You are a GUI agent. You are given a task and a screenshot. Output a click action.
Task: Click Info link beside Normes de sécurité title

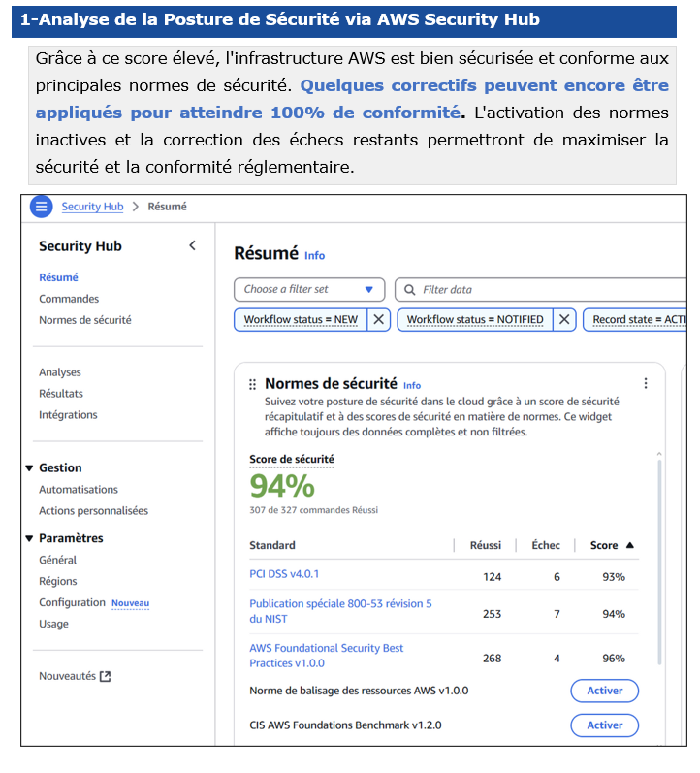[x=412, y=385]
